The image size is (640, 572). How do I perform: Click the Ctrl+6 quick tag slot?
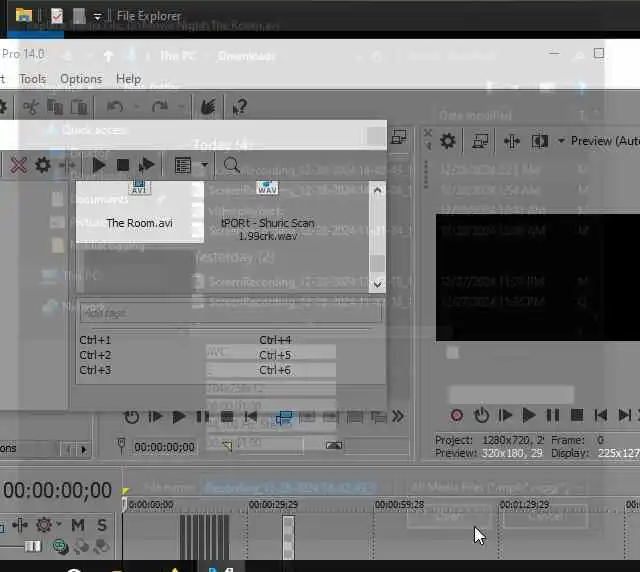click(275, 370)
